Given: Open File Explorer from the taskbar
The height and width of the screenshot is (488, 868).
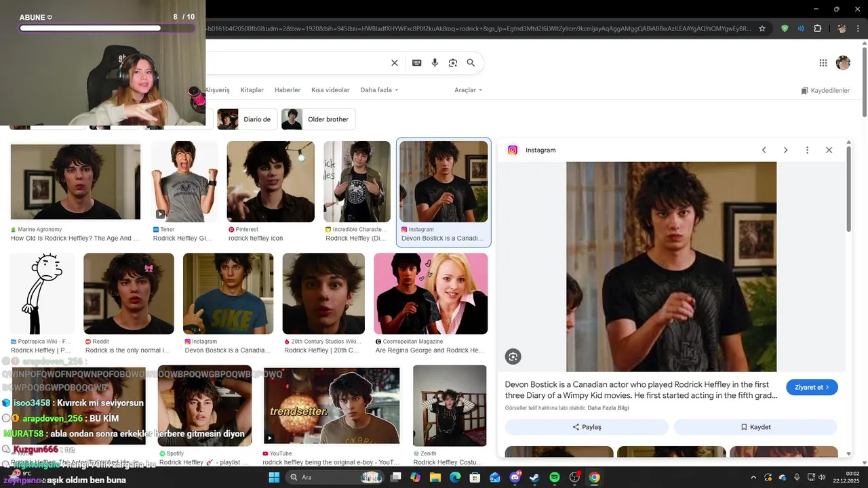Looking at the screenshot, I should click(x=435, y=477).
